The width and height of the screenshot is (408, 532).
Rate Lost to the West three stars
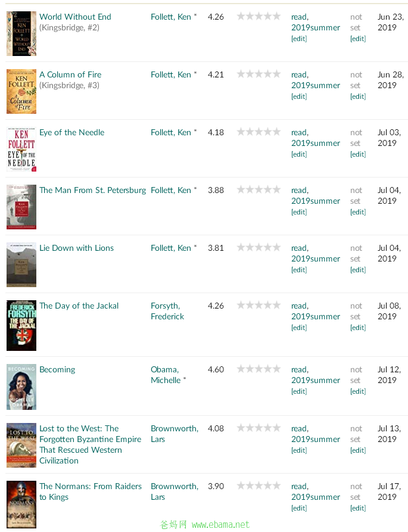pos(258,428)
